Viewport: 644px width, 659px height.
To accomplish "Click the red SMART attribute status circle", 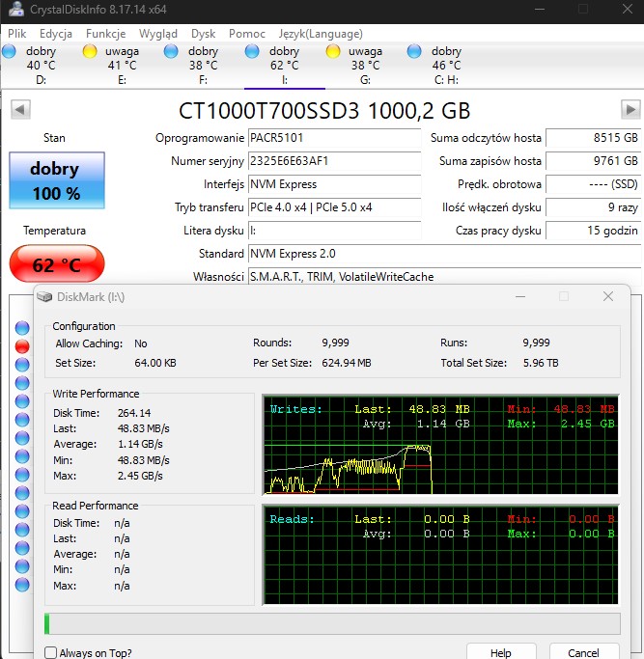I will pyautogui.click(x=22, y=345).
